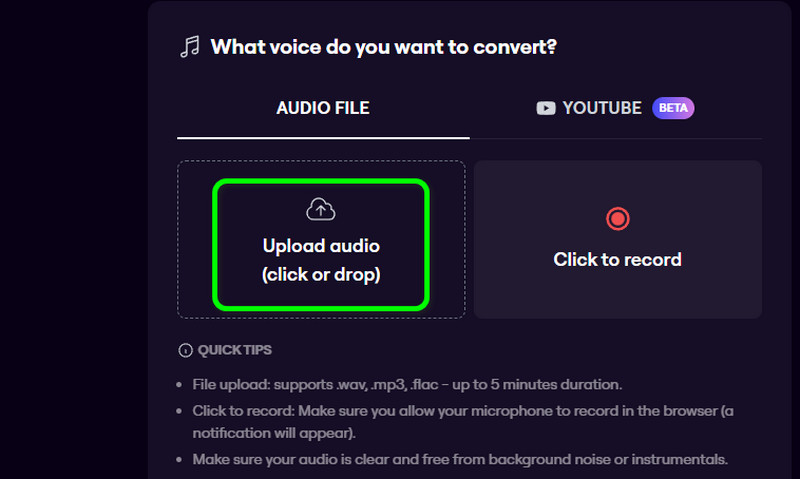The width and height of the screenshot is (800, 479).
Task: Click the "Upload audio" label
Action: (321, 245)
